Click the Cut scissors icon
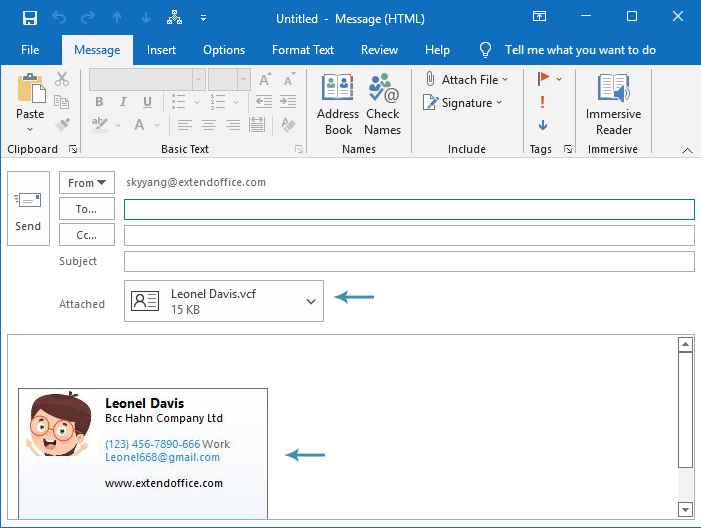The image size is (701, 528). [62, 79]
